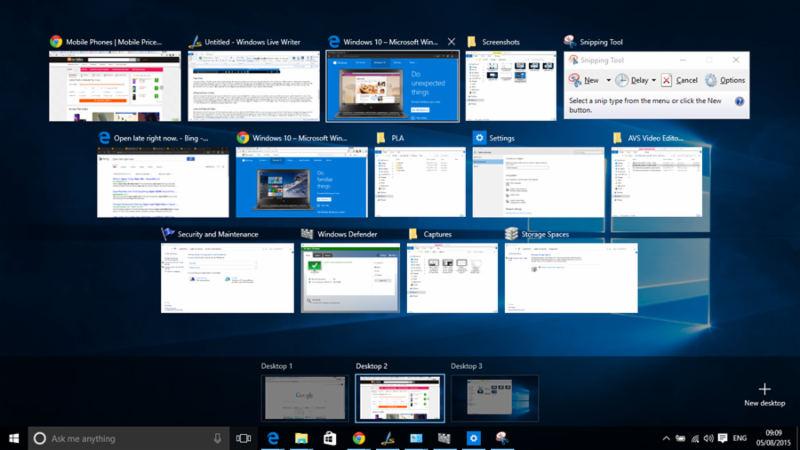Click the Settings gear icon in taskbar
Image resolution: width=800 pixels, height=450 pixels.
click(474, 438)
